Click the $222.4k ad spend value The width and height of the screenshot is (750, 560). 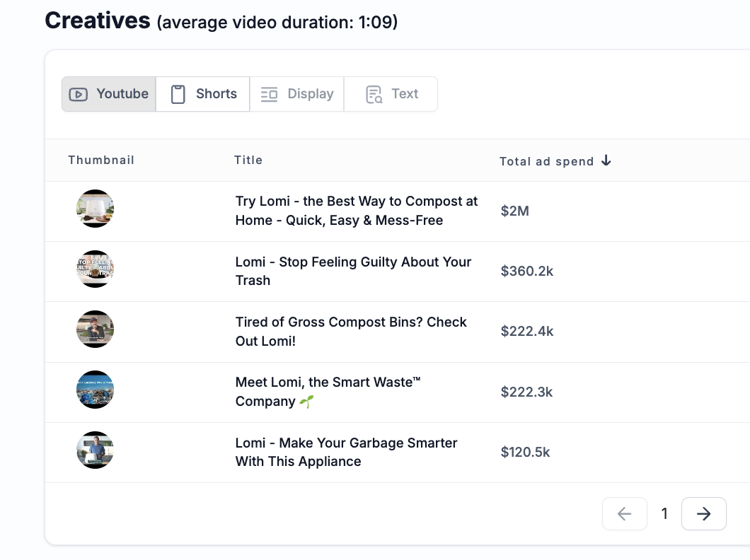526,331
